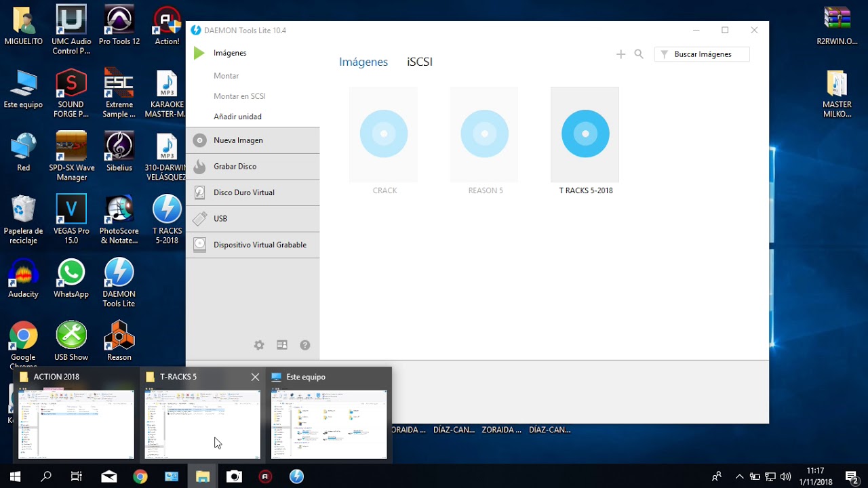This screenshot has width=868, height=488.
Task: Click the Buscar Imágenes search field
Action: [x=702, y=54]
